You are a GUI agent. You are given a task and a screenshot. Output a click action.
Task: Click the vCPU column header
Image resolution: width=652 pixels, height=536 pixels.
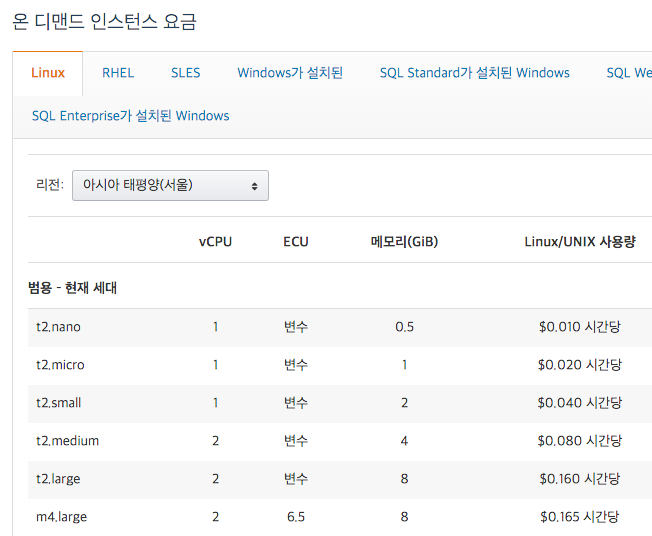coord(215,242)
